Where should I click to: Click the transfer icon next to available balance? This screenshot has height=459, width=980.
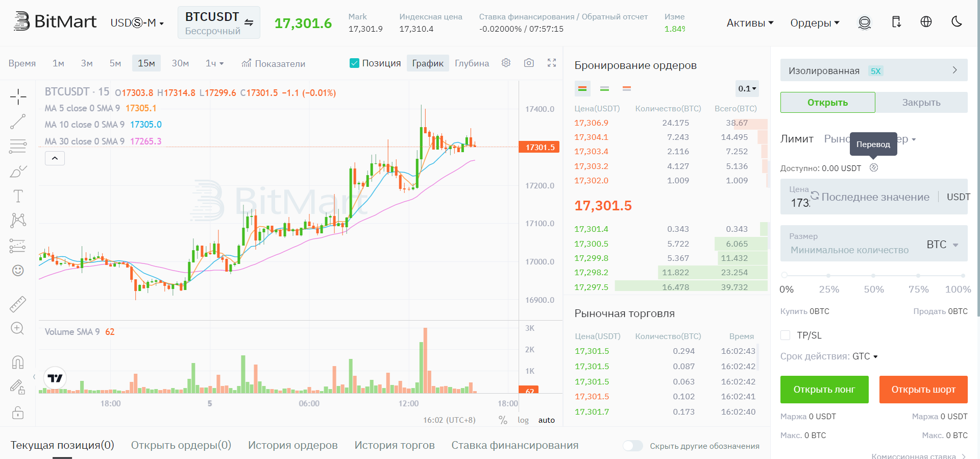pos(874,167)
